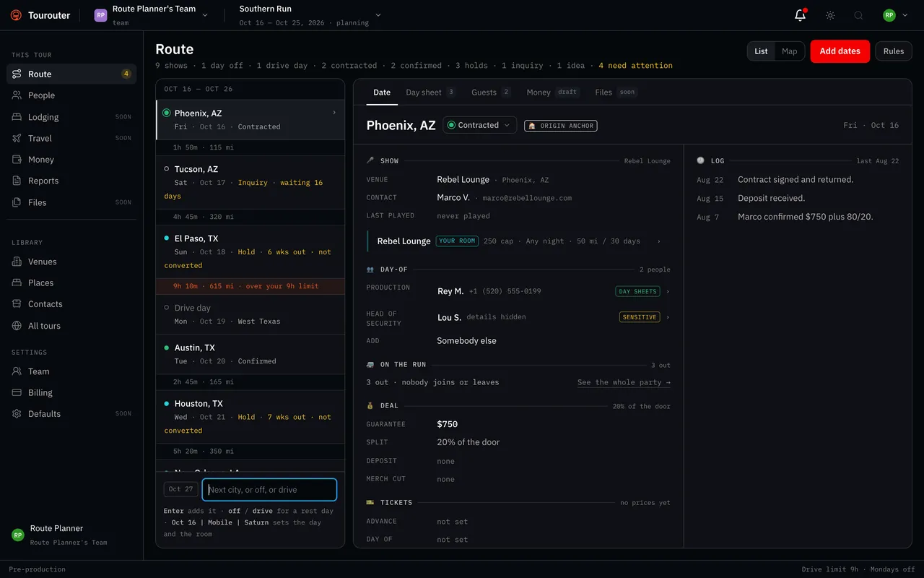Open Route in sidebar
Image resolution: width=924 pixels, height=578 pixels.
(x=71, y=74)
